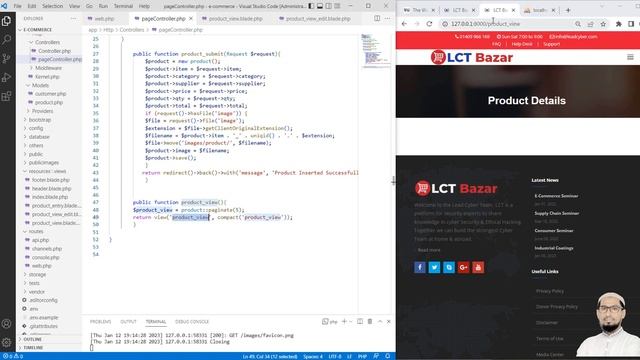The image size is (640, 360).
Task: Switch to product_view.blade.php editor tab
Action: (x=235, y=19)
